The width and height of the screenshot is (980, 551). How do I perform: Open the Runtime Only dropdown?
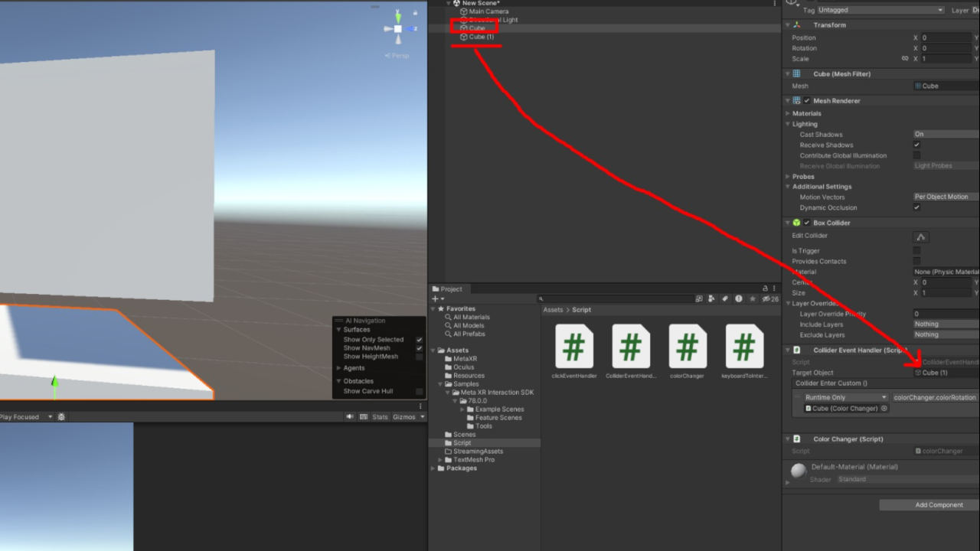coord(845,398)
